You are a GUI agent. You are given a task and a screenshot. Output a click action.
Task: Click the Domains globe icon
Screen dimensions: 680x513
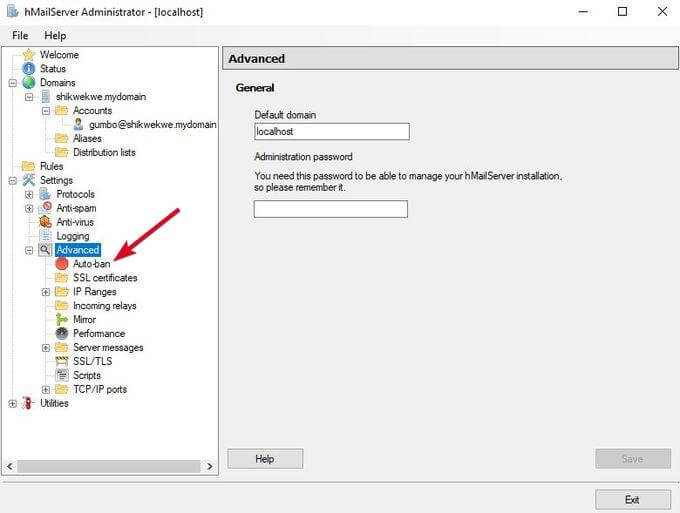pyautogui.click(x=29, y=82)
